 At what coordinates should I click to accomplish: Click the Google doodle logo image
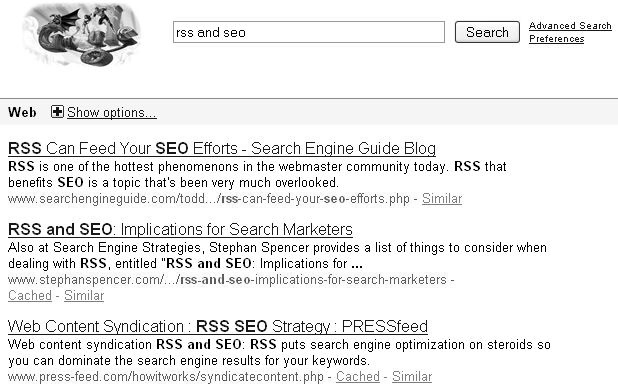pyautogui.click(x=82, y=34)
